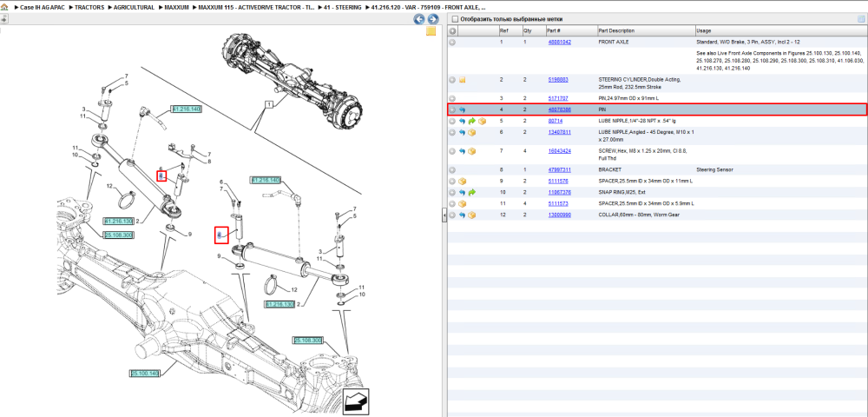Open part number link 48078386
This screenshot has height=417, width=868.
point(559,109)
